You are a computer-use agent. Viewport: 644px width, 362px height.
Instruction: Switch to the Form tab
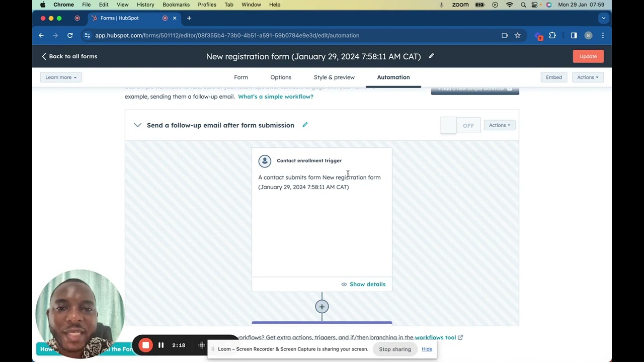[241, 77]
